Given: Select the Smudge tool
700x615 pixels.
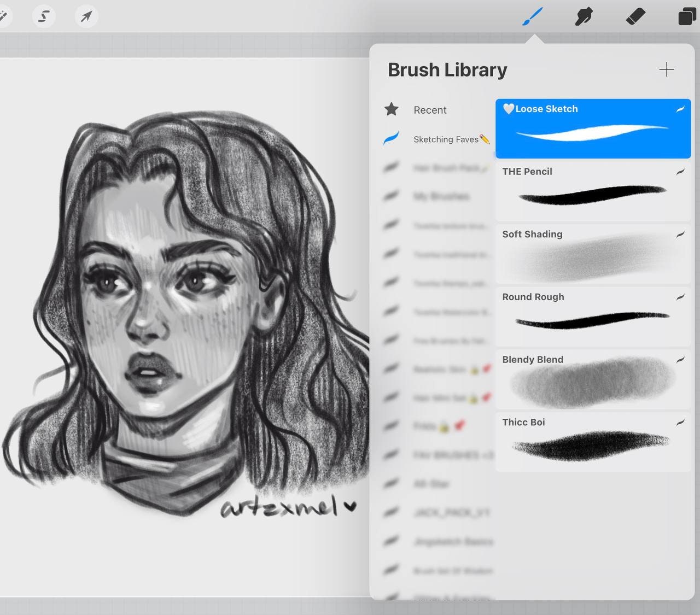Looking at the screenshot, I should pyautogui.click(x=584, y=16).
